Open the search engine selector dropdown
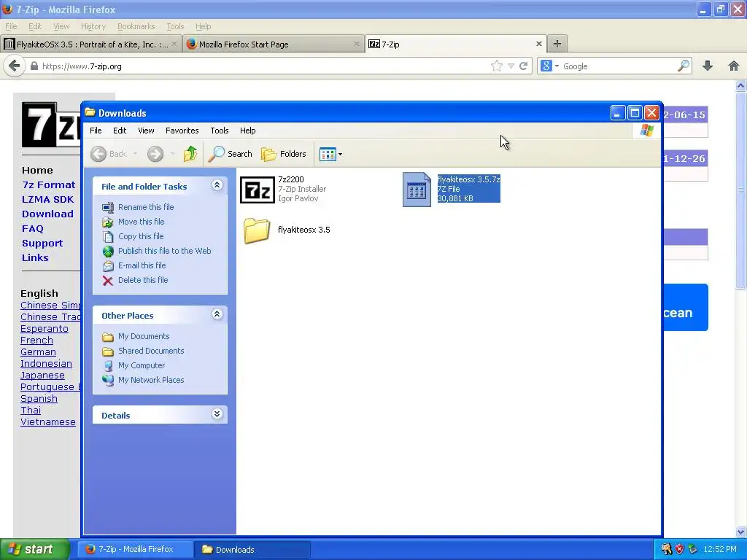 pyautogui.click(x=549, y=66)
